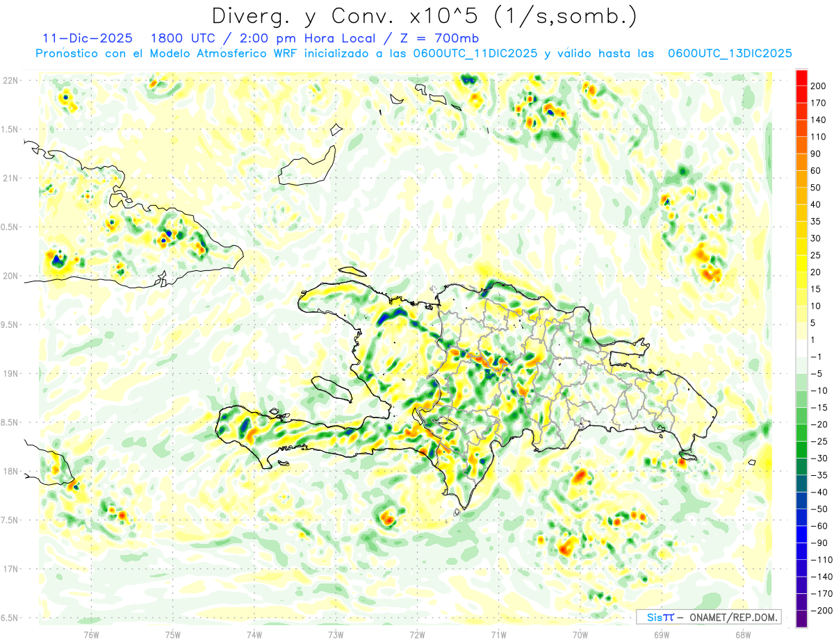Click the "20N" latitude label

tap(11, 276)
